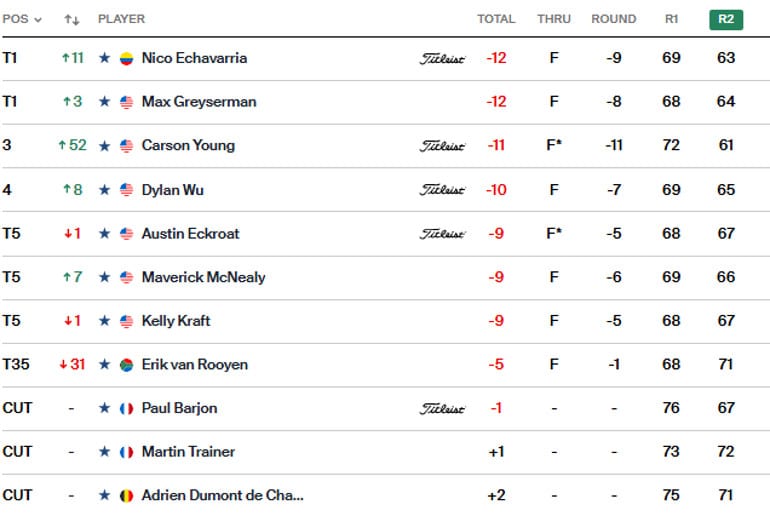
Task: Select the R2 round tab
Action: (726, 19)
